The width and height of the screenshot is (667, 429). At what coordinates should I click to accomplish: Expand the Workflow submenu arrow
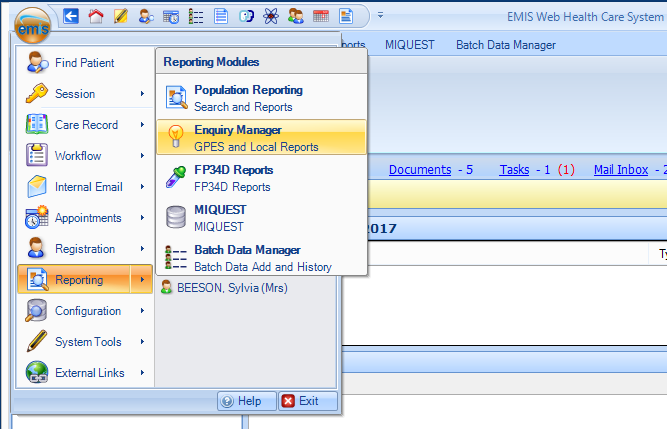click(143, 156)
